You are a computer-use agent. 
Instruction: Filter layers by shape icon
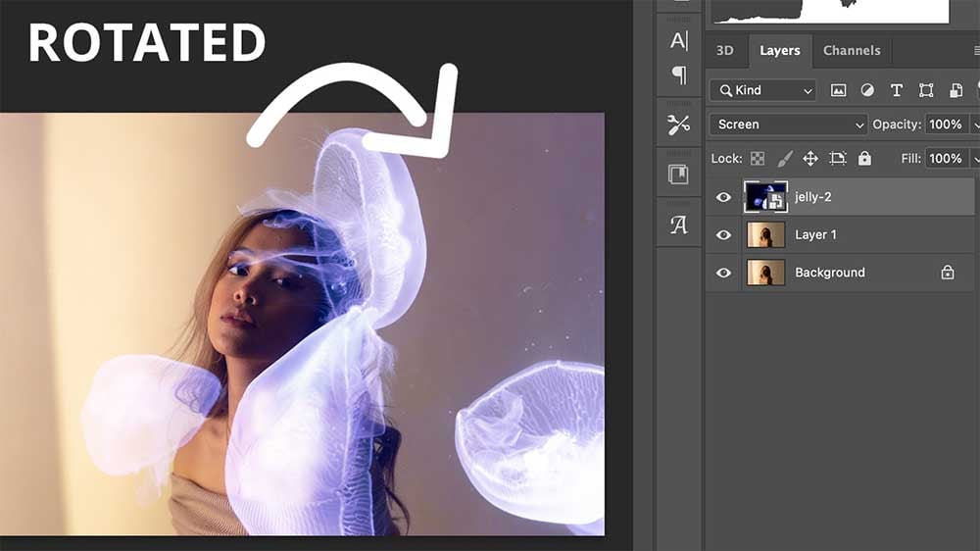(x=926, y=90)
